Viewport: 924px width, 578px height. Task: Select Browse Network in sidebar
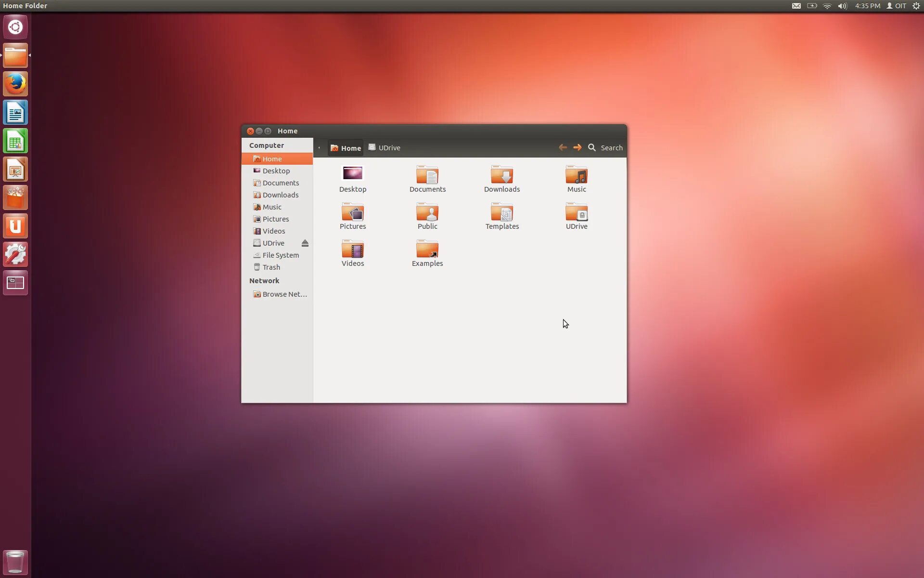[x=284, y=294]
